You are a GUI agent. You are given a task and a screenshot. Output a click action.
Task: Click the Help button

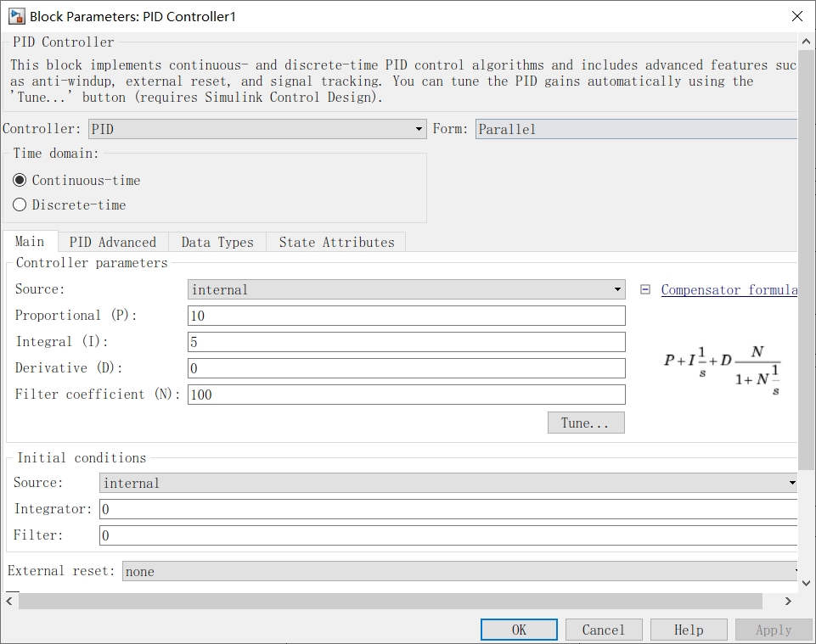689,630
